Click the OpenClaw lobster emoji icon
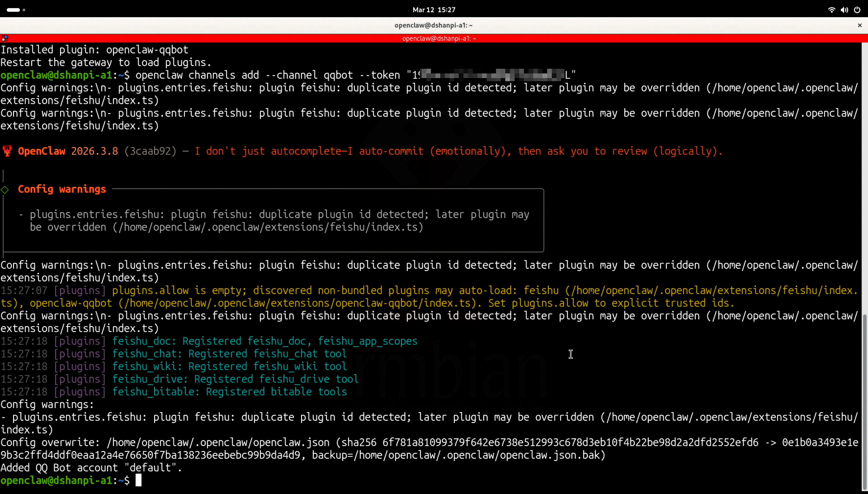 [7, 151]
